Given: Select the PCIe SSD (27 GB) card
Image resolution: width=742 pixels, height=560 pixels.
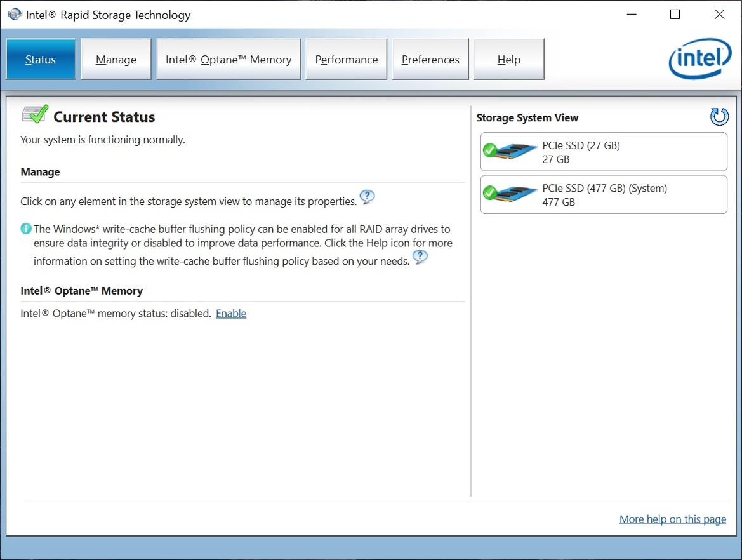Looking at the screenshot, I should tap(604, 152).
